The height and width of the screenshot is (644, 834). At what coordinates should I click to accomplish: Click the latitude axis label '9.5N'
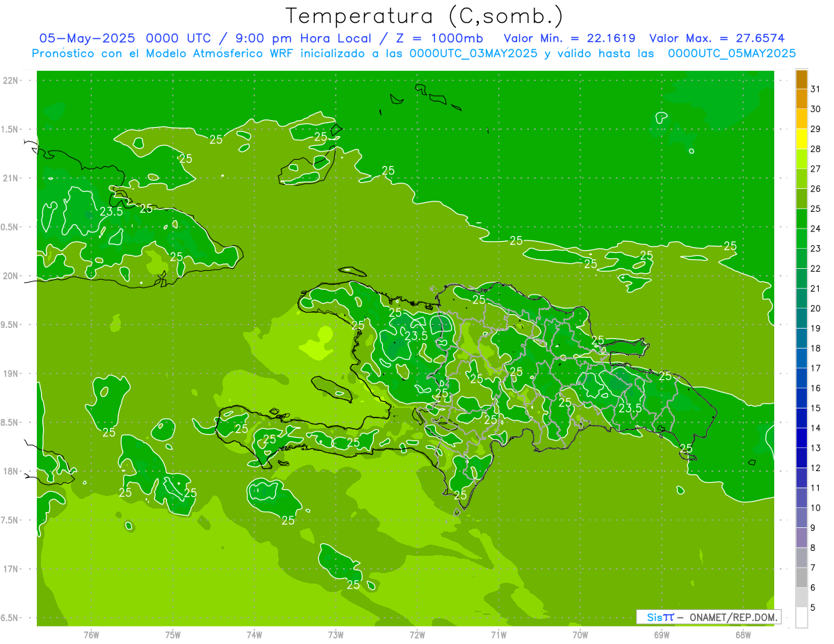point(10,324)
